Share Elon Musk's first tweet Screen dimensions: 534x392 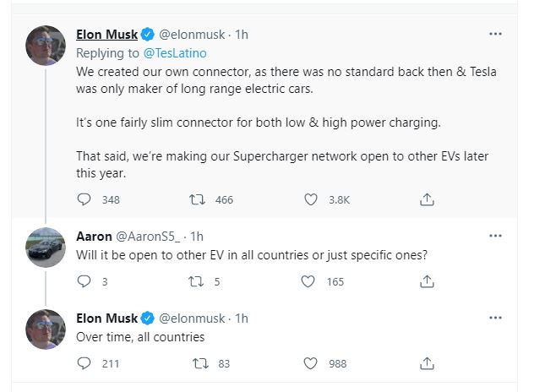(428, 200)
